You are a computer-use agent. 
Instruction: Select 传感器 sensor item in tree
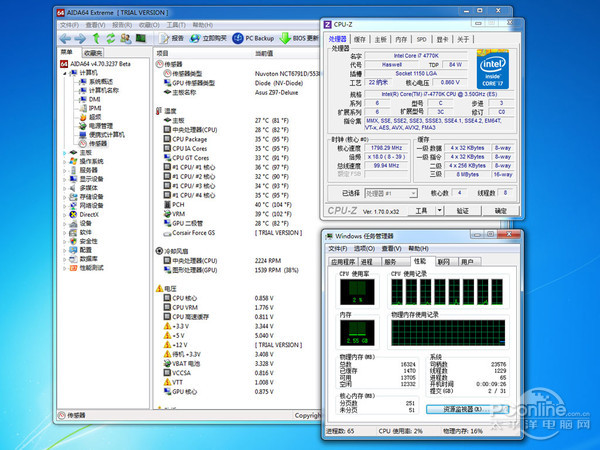[96, 144]
